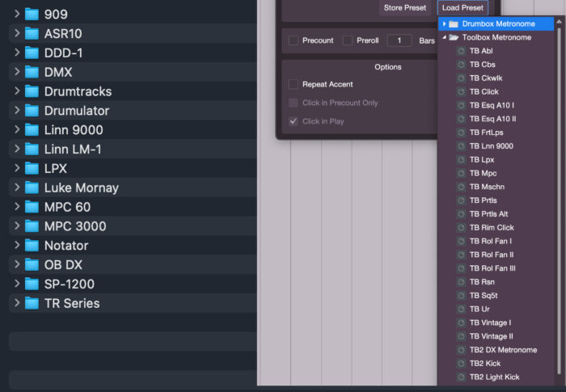Enable the Precount checkbox
Viewport: 566px width, 392px height.
294,40
